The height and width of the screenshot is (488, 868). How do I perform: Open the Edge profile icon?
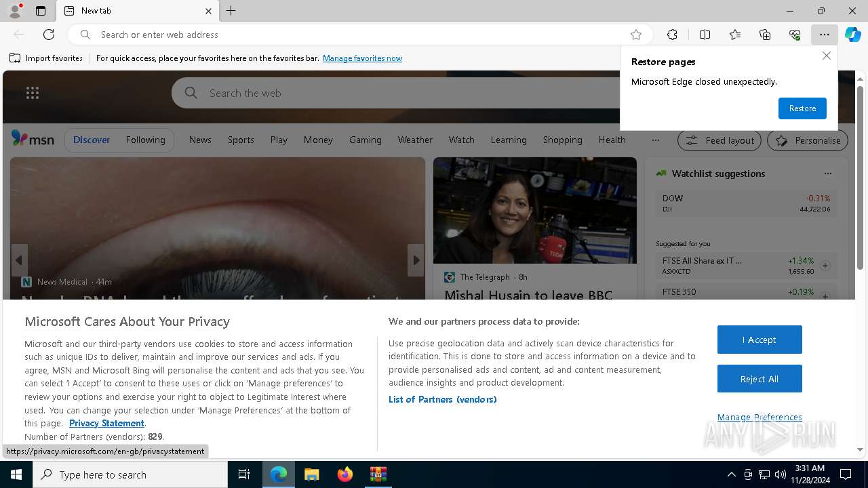14,11
